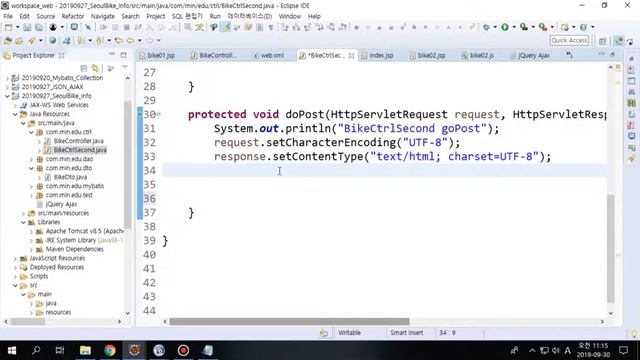Minimize the Project Explorer panel
The width and height of the screenshot is (640, 360).
112,54
